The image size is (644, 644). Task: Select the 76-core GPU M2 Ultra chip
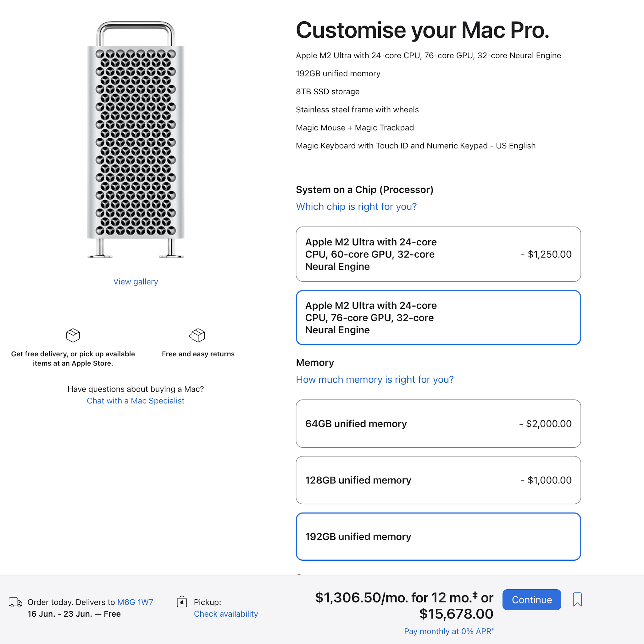[438, 317]
